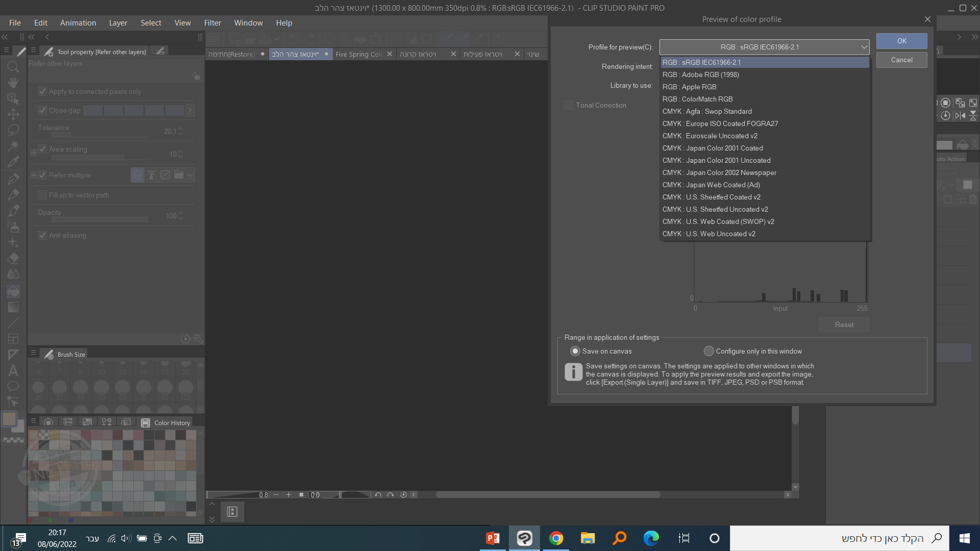Pick RGB Adobe RGB (1998) profile

[700, 74]
